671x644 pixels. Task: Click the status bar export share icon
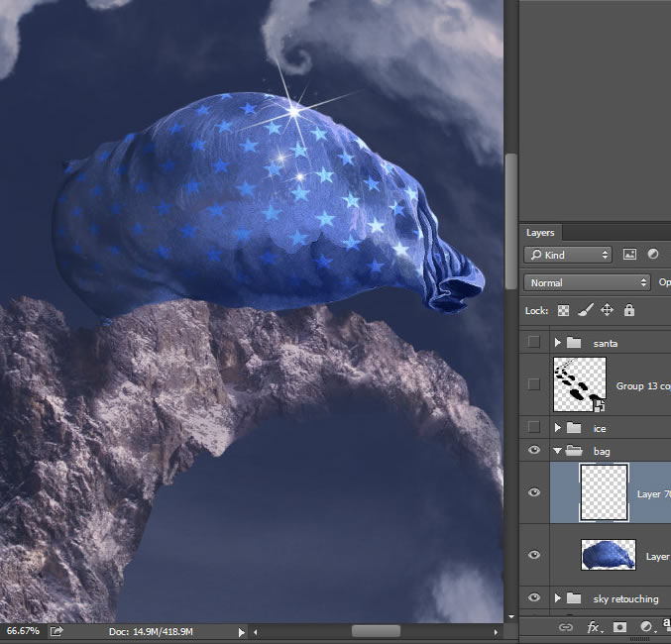point(56,630)
